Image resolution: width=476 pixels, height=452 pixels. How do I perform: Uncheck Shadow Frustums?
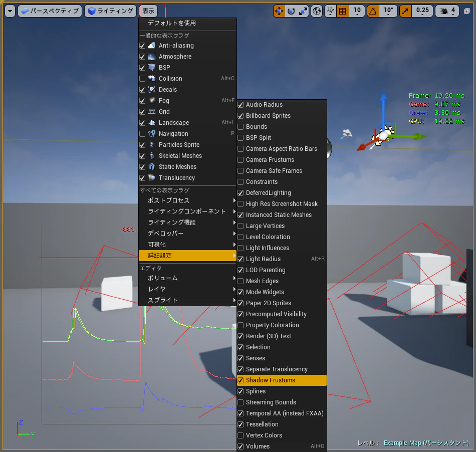click(x=241, y=380)
